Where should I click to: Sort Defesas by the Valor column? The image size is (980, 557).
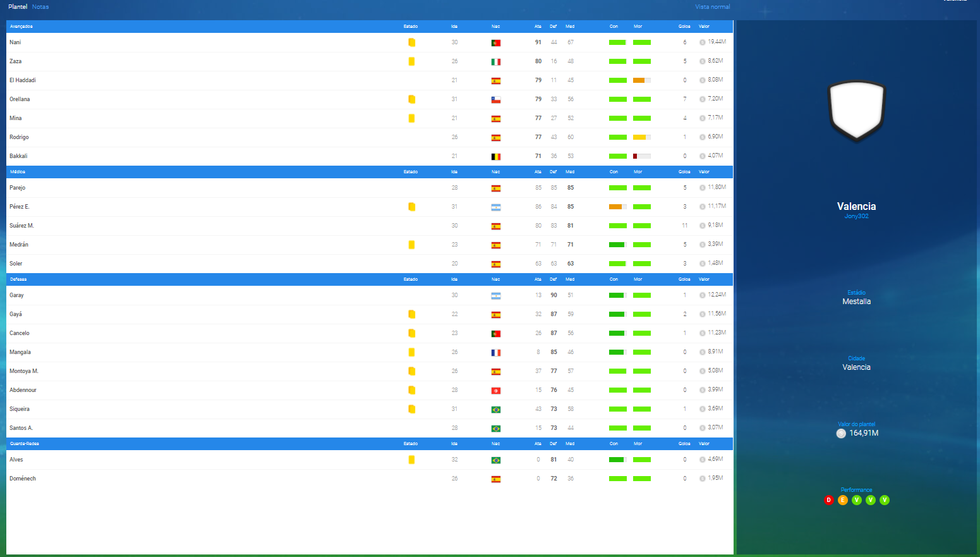click(704, 279)
